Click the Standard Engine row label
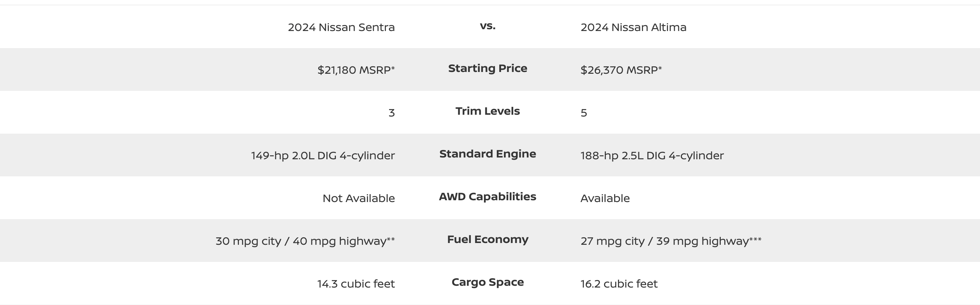980x305 pixels. pos(488,154)
